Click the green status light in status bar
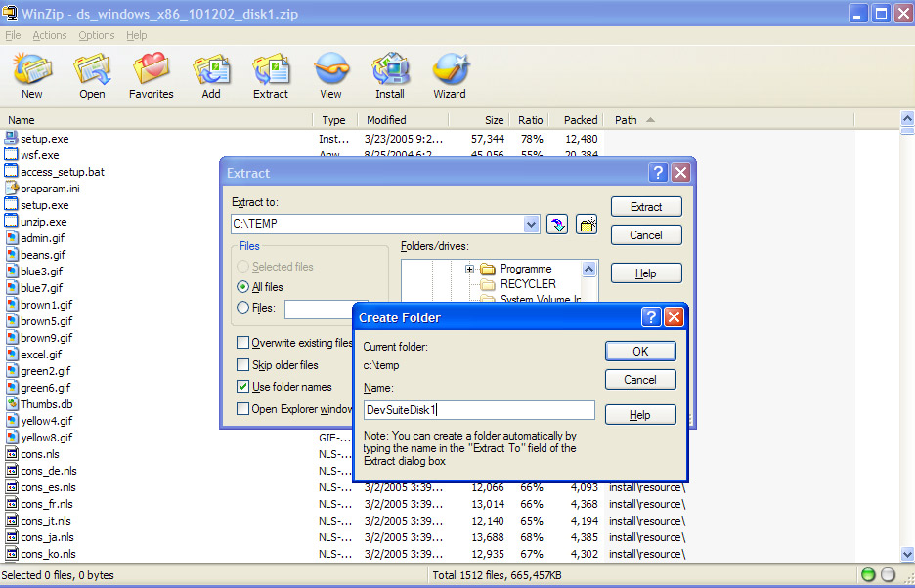915x588 pixels. tap(868, 575)
